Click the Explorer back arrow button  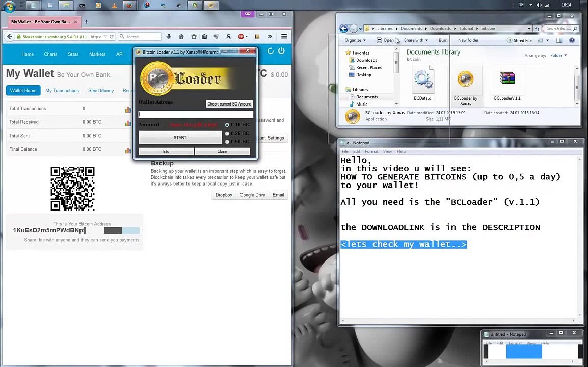pyautogui.click(x=343, y=28)
